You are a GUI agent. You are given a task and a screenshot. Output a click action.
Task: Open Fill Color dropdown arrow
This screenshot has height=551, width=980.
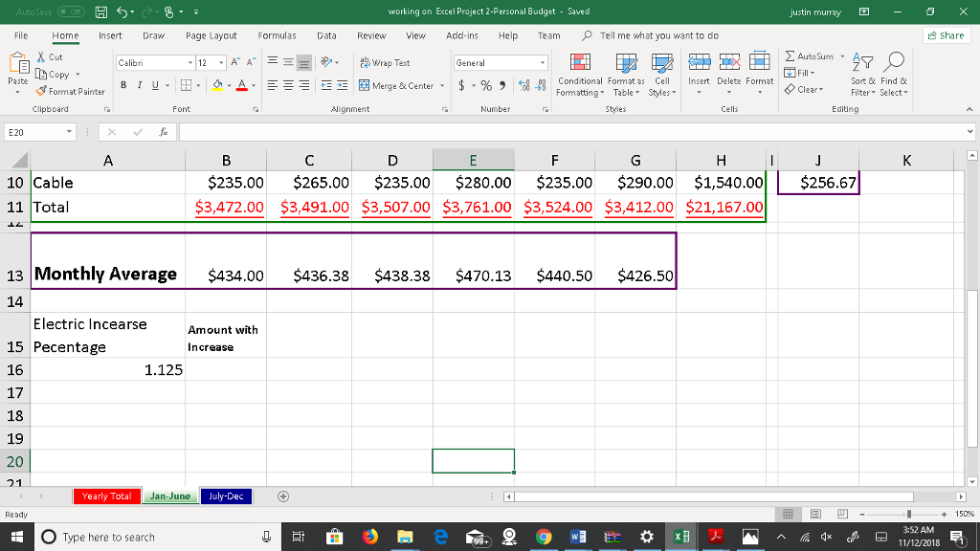[229, 85]
